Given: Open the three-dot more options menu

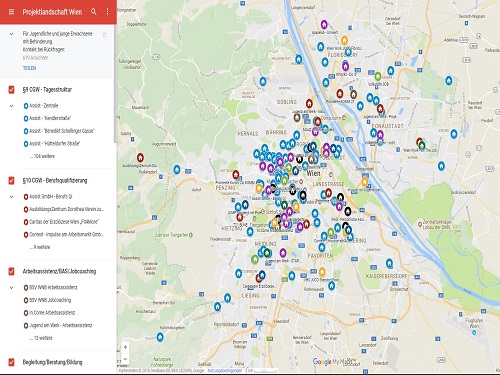Looking at the screenshot, I should click(x=107, y=12).
